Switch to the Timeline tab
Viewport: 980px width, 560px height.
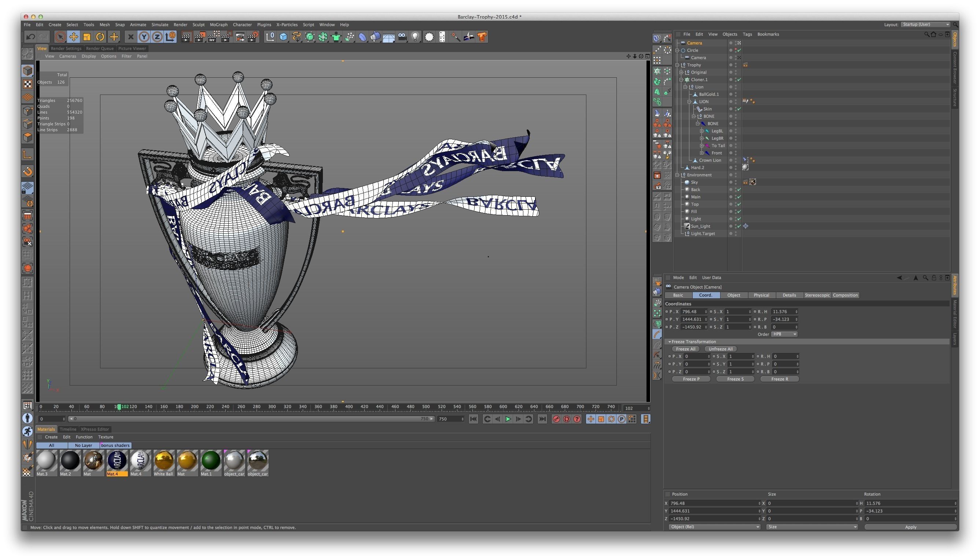click(x=68, y=429)
